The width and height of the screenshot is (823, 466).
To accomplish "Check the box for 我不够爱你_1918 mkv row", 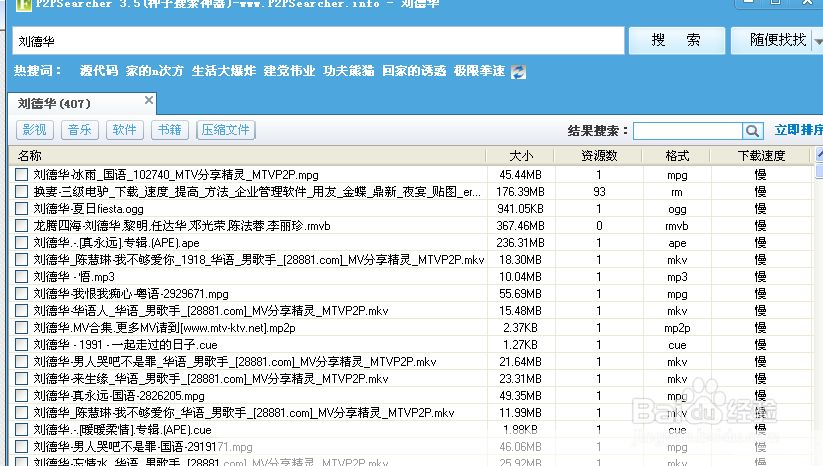I will 22,259.
